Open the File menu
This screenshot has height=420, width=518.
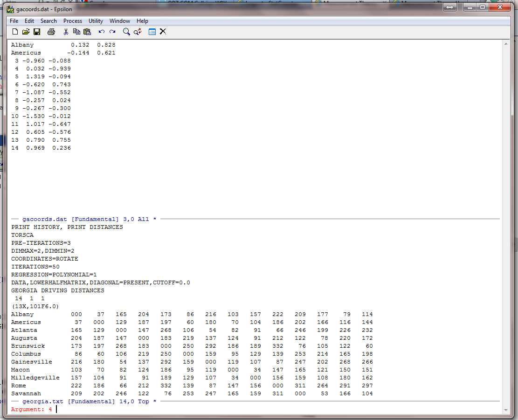tap(14, 21)
